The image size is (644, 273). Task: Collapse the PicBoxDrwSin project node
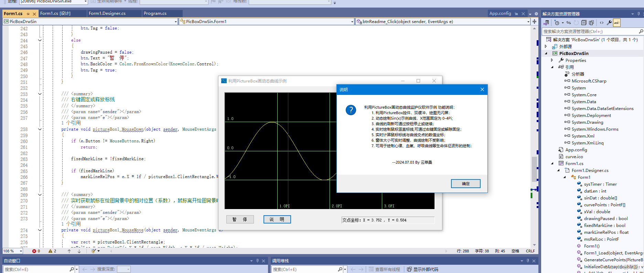click(546, 53)
